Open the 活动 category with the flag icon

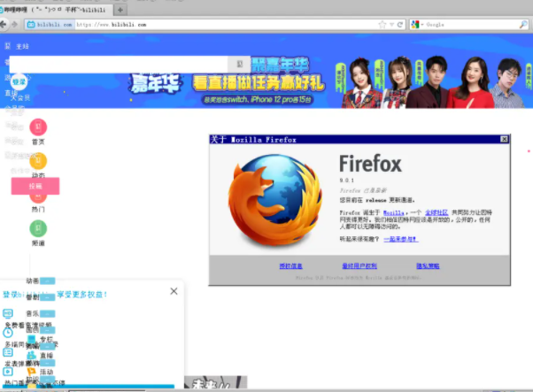47,372
